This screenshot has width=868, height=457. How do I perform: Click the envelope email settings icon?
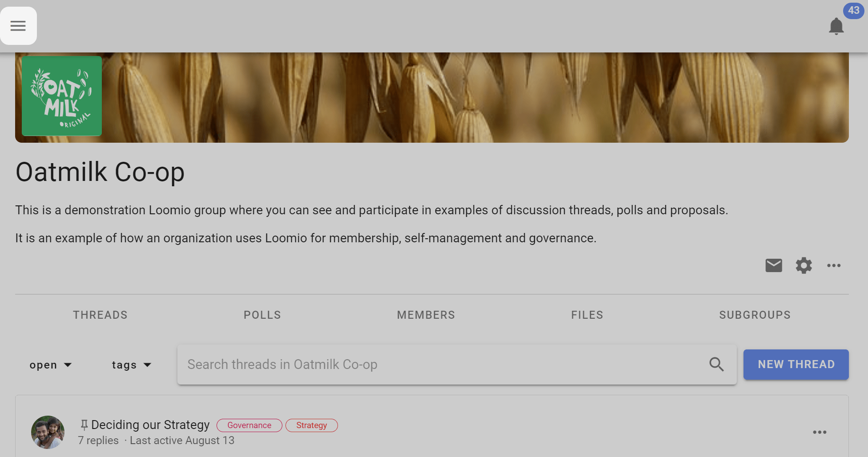point(774,265)
